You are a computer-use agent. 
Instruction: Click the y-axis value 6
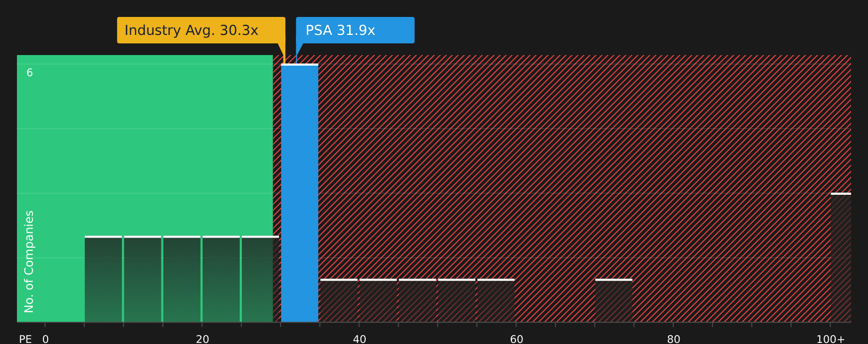pos(30,73)
